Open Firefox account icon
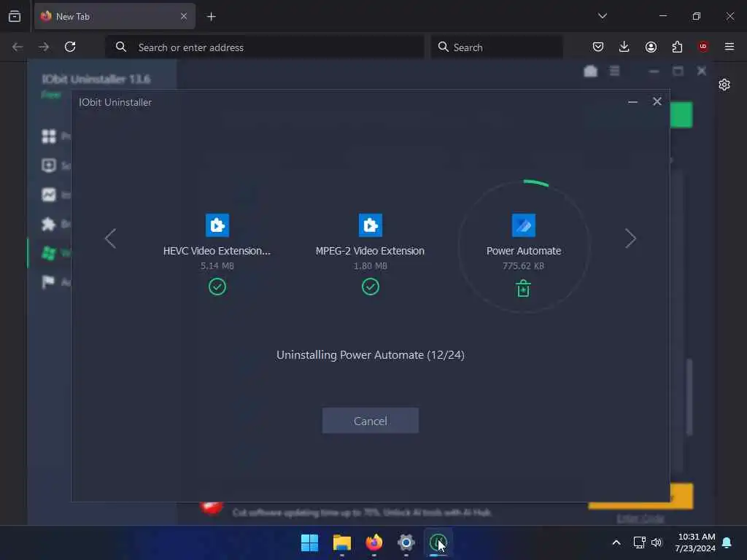The height and width of the screenshot is (560, 747). (x=651, y=47)
